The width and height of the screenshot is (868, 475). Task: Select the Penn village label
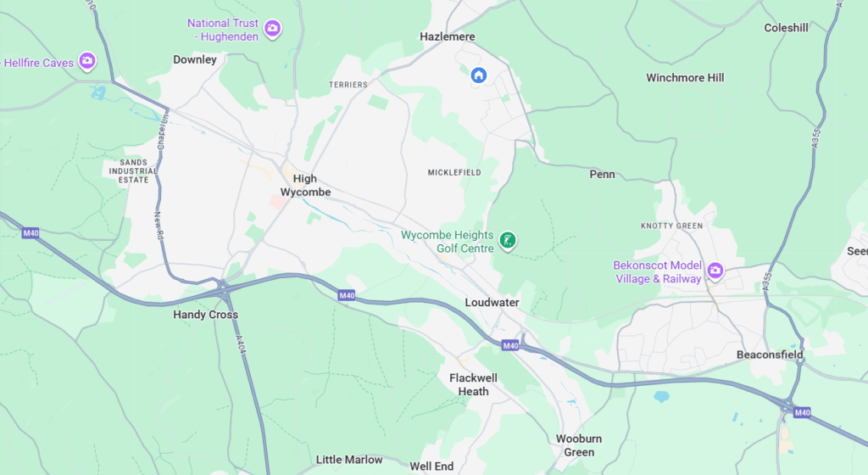pos(603,175)
